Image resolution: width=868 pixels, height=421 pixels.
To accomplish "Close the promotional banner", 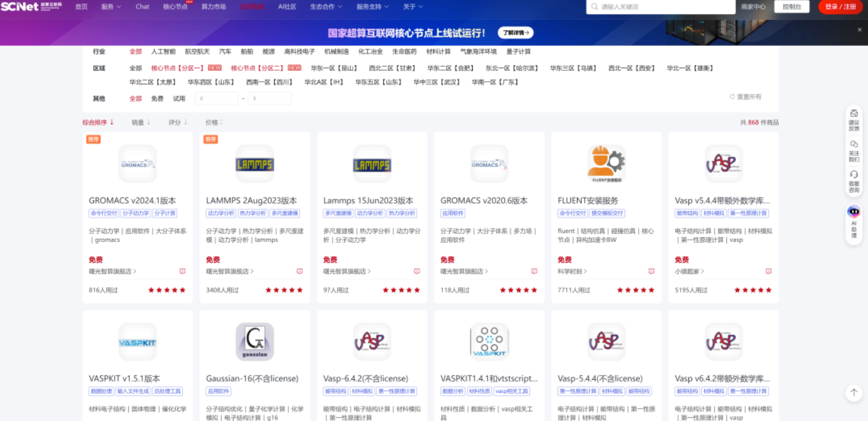I will point(859,30).
